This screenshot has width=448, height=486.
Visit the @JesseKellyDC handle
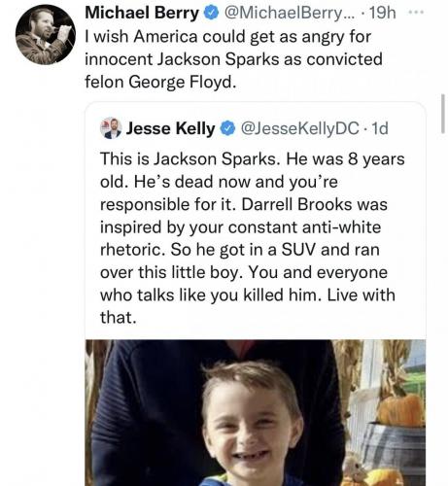(299, 128)
